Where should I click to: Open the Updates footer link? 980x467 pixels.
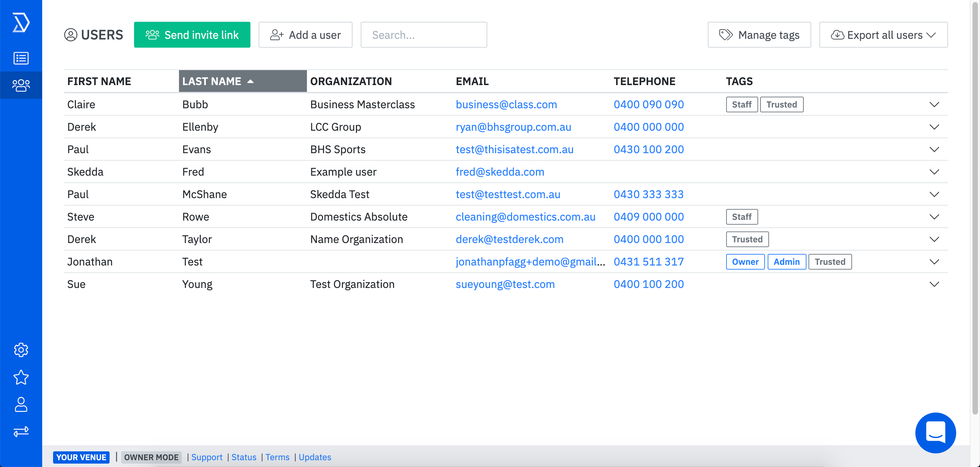tap(315, 457)
